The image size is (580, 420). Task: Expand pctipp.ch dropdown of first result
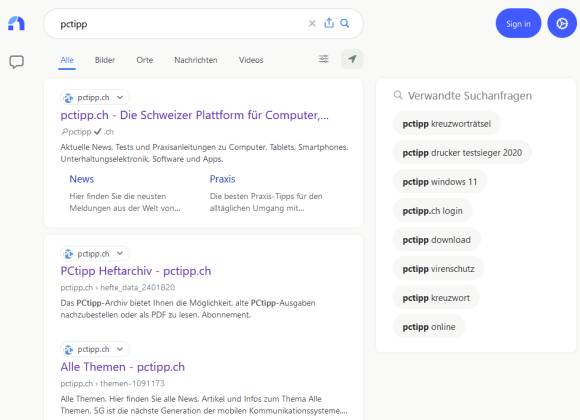119,98
